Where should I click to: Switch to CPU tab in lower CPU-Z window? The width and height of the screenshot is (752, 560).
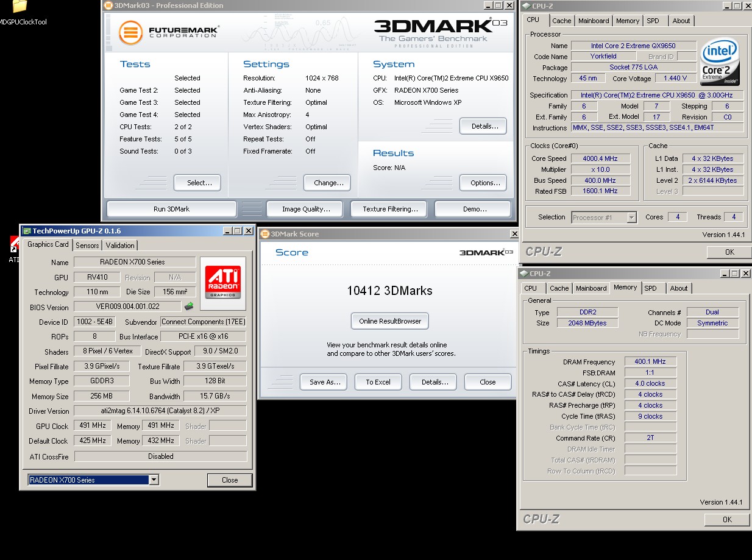531,288
